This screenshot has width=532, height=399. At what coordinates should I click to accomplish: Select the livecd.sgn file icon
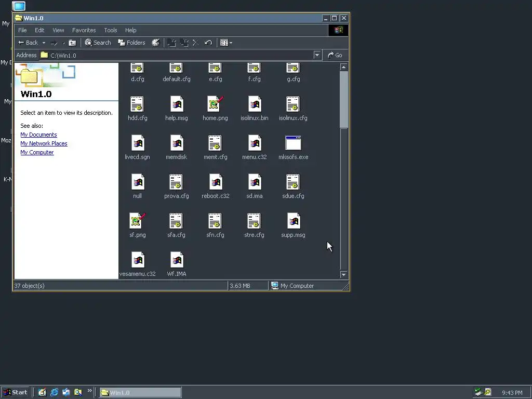pyautogui.click(x=137, y=143)
